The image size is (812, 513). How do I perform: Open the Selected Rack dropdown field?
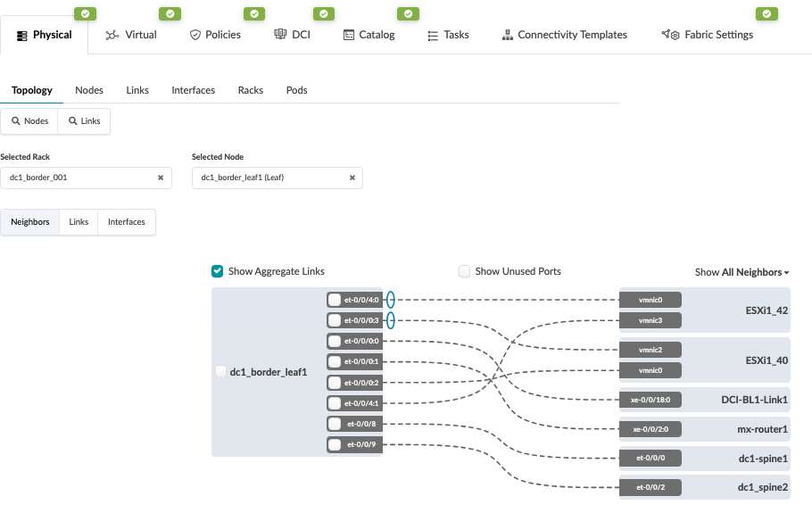click(x=80, y=178)
